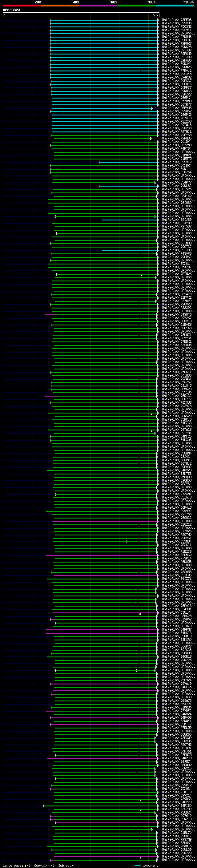Select the UniRef100_A9RQB5 label
This screenshot has height=868, width=197.
pyautogui.click(x=177, y=139)
